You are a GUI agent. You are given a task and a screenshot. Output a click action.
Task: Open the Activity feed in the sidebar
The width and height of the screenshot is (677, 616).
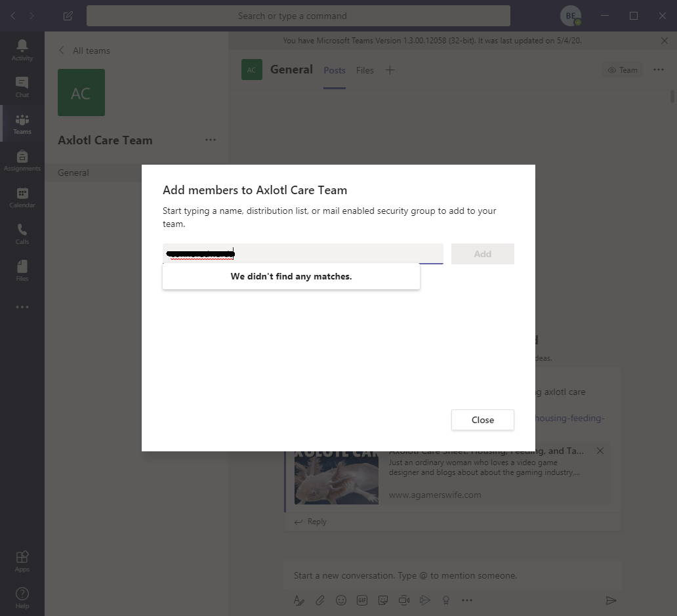pos(22,50)
